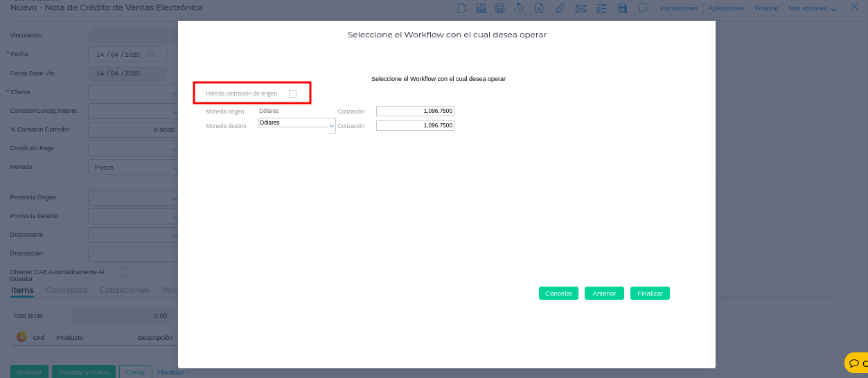Viewport: 868px width, 378px height.
Task: Click the envelope email icon
Action: click(x=581, y=8)
